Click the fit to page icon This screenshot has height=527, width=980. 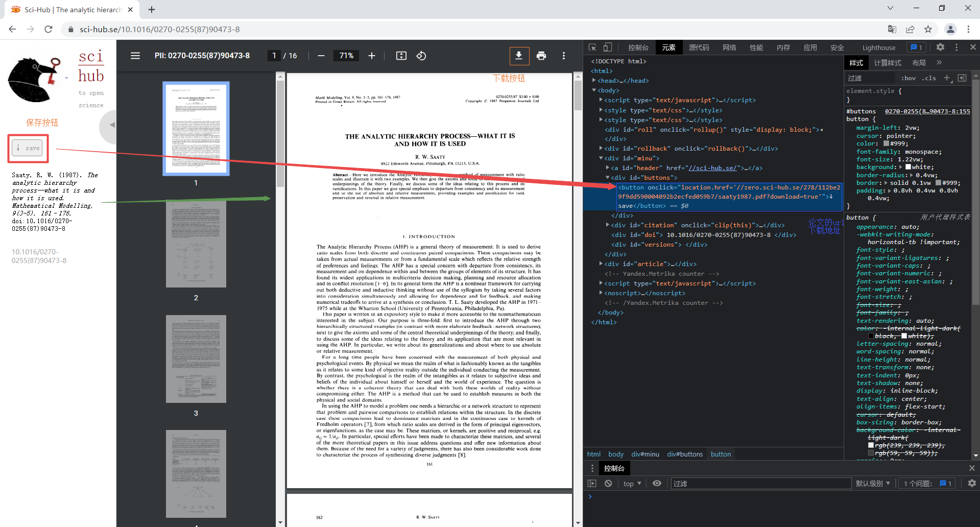point(401,56)
